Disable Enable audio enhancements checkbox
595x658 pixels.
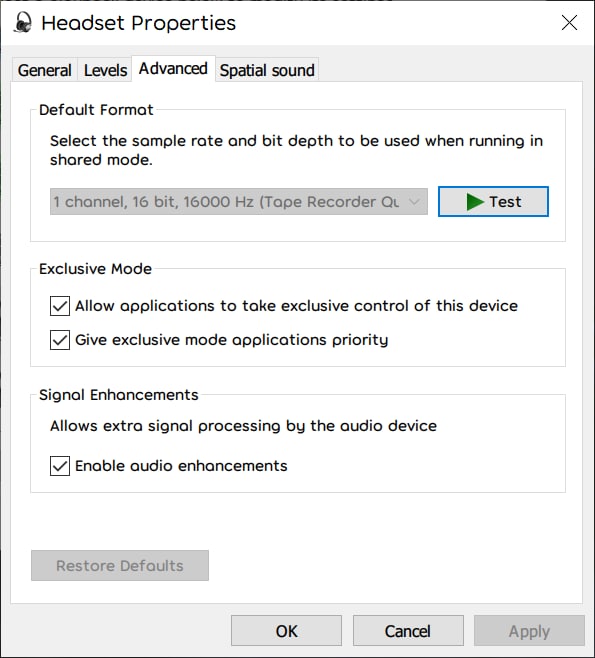click(x=60, y=466)
